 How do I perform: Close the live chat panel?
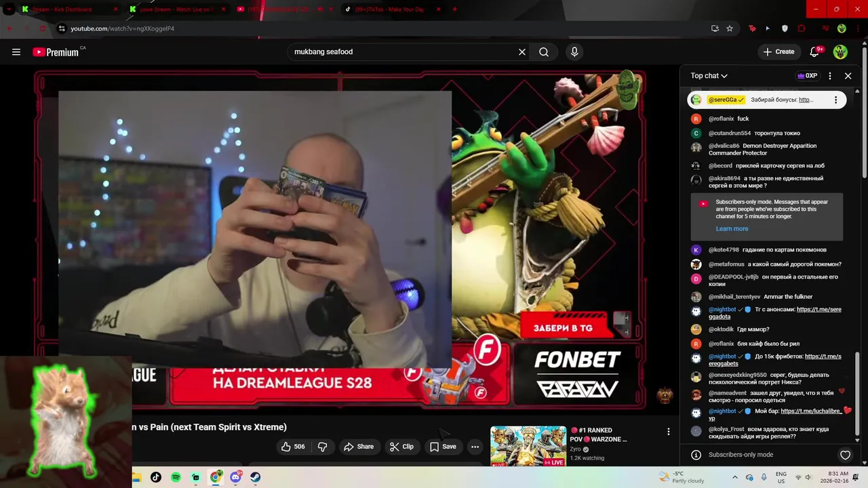[x=848, y=76]
